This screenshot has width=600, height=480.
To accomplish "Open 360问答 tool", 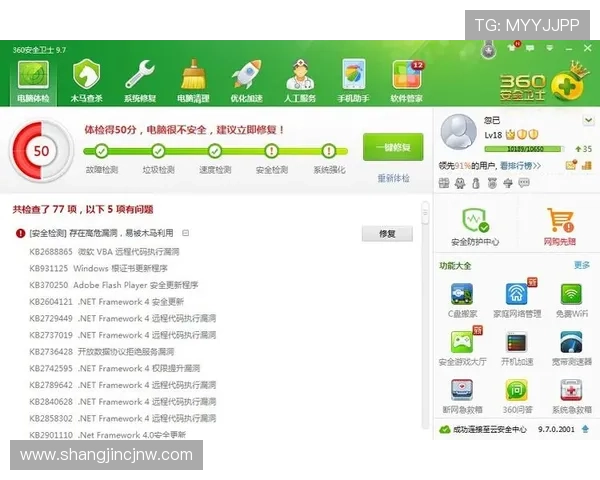I will tap(517, 397).
